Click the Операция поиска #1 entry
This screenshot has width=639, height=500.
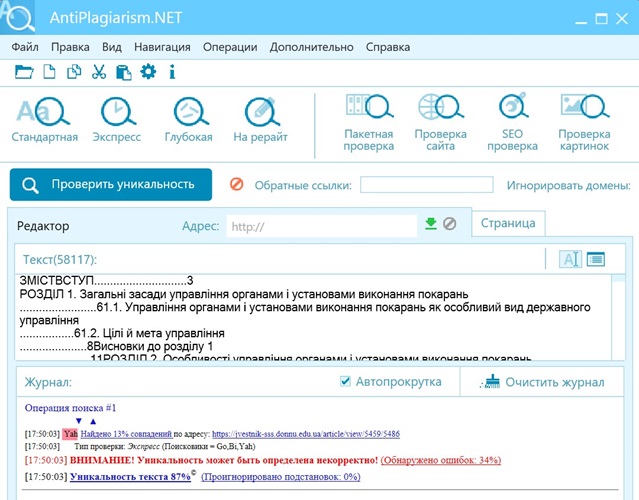click(71, 408)
